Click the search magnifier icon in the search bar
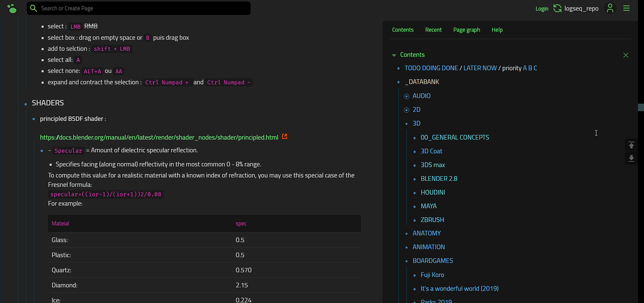Viewport: 644px width, 303px height. [32, 8]
